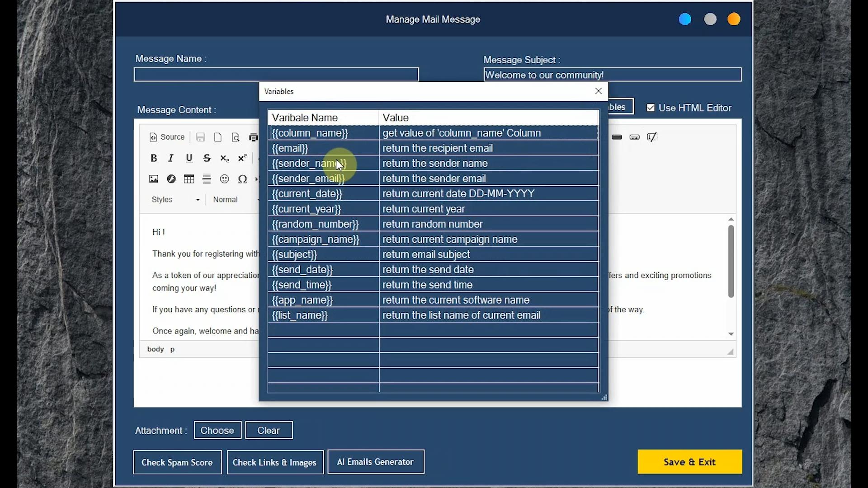Apply superscript formatting

242,158
